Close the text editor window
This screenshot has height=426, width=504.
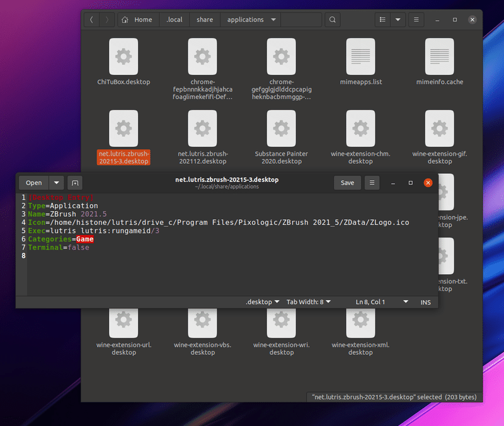tap(428, 183)
